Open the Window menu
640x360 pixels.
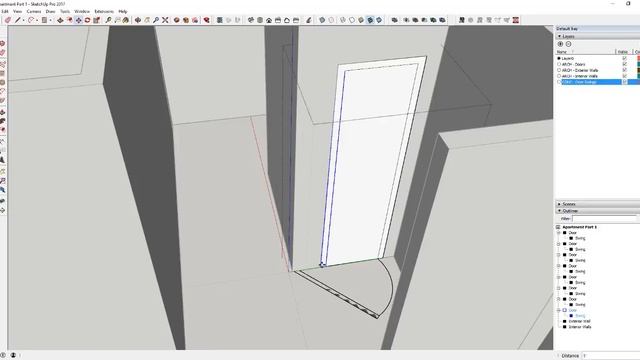click(x=82, y=11)
